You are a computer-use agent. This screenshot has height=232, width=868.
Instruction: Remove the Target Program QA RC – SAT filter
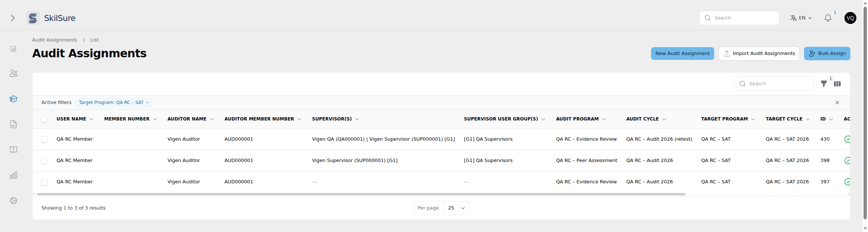pyautogui.click(x=147, y=103)
